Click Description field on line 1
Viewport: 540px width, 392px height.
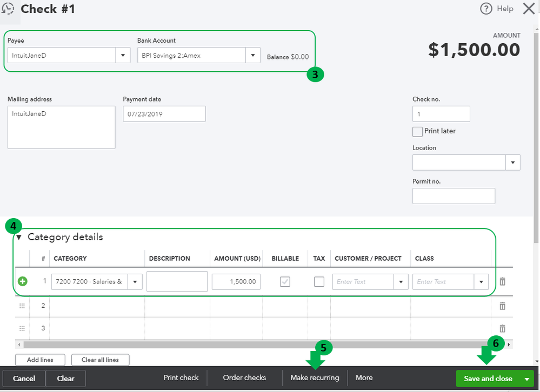click(x=177, y=281)
